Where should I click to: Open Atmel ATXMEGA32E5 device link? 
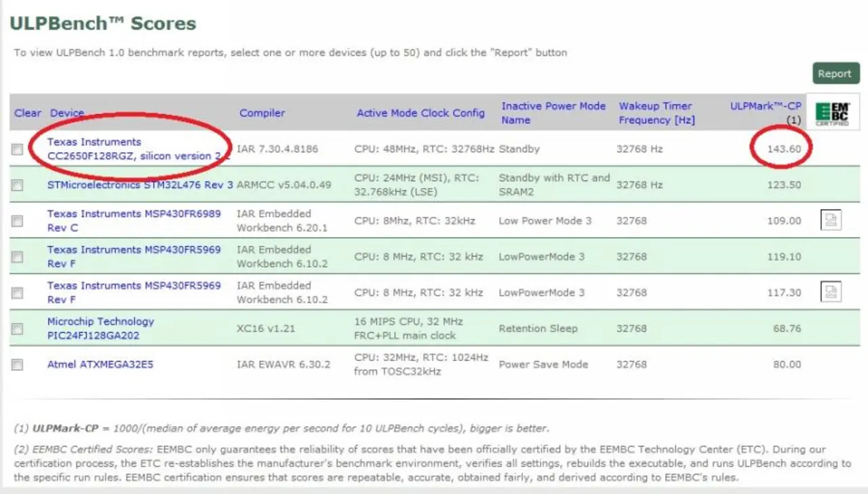coord(100,364)
